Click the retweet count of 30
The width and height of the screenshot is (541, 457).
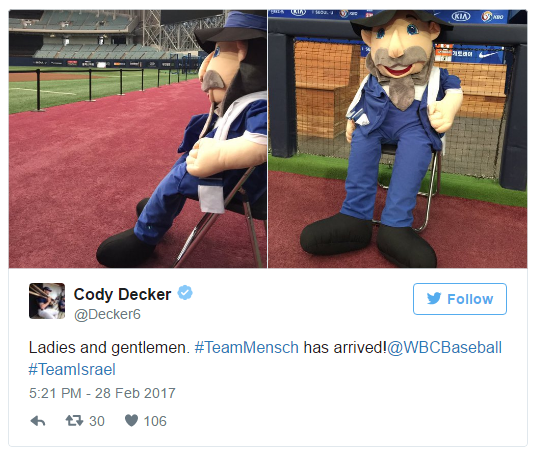(x=97, y=421)
